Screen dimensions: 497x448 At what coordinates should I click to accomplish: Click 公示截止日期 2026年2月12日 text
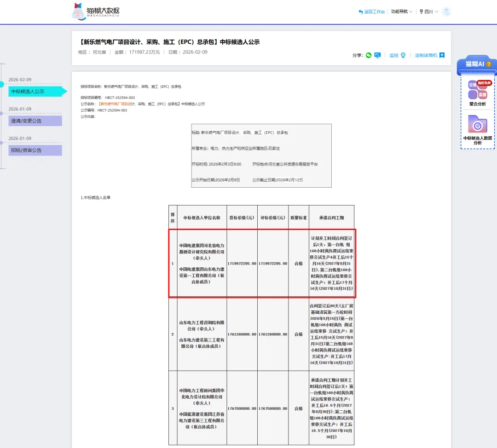[277, 180]
